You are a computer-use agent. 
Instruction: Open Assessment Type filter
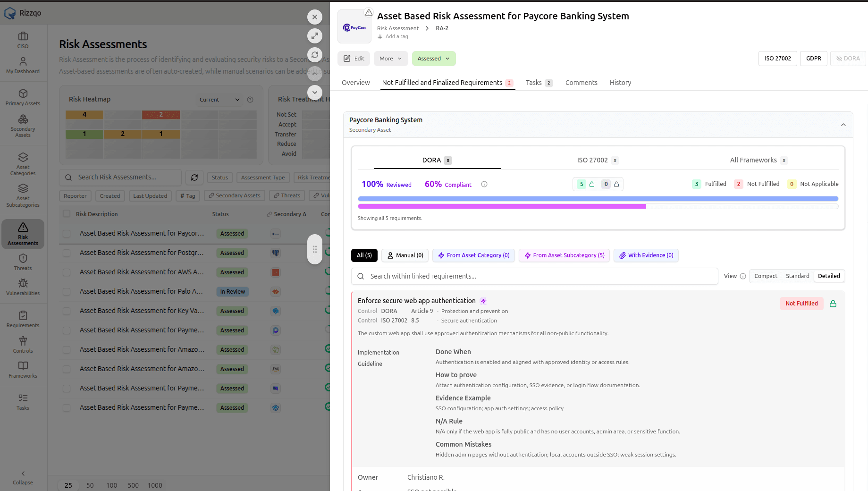(263, 178)
